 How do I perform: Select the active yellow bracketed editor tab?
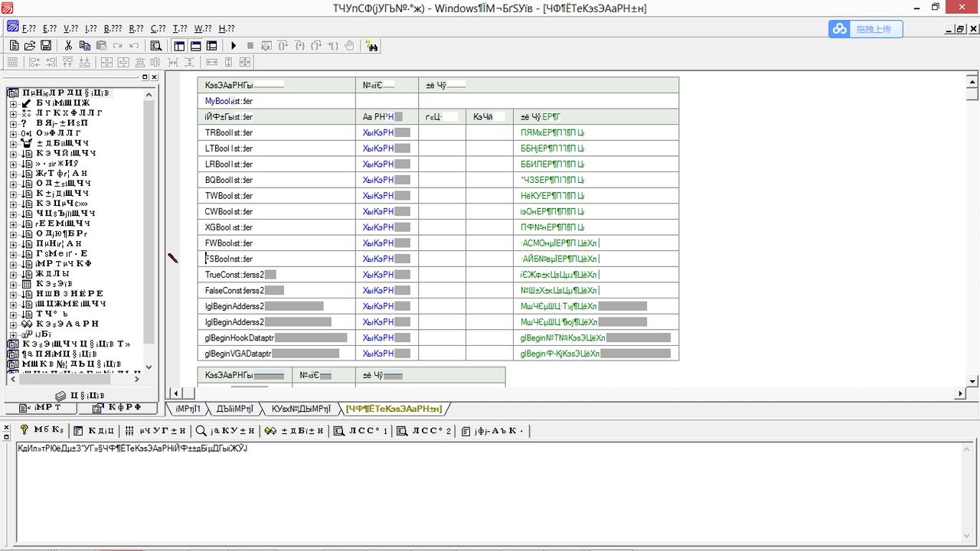pyautogui.click(x=394, y=409)
